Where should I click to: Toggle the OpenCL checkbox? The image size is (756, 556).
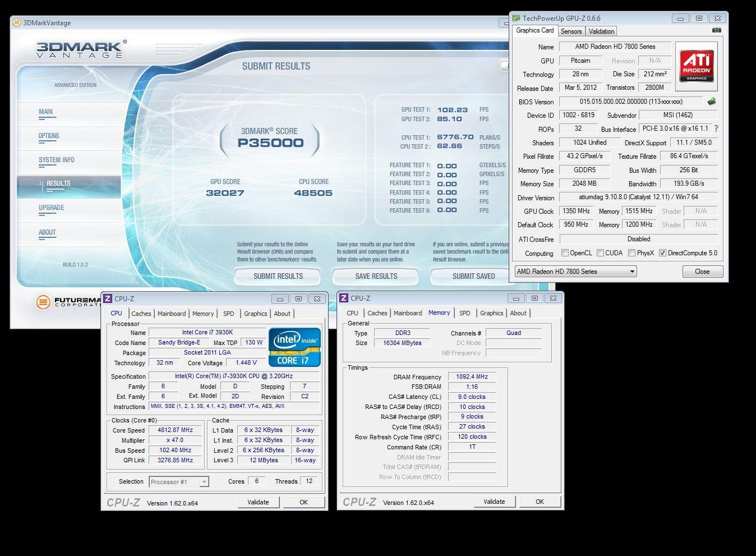pos(565,253)
